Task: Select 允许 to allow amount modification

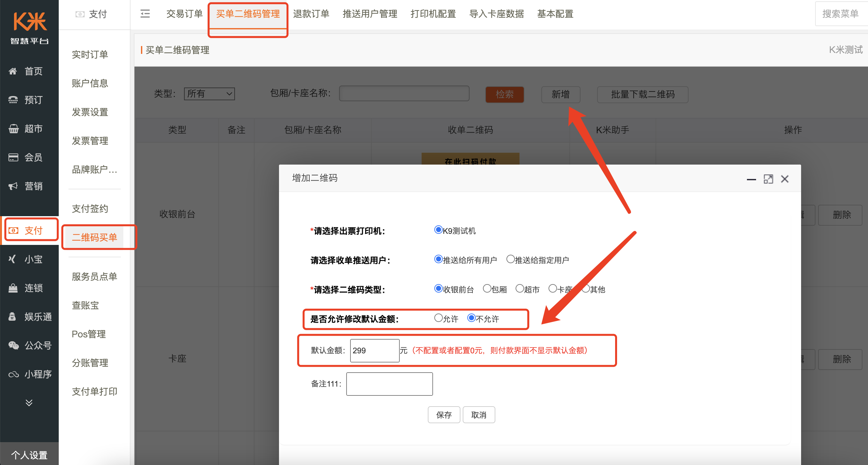Action: (x=438, y=318)
